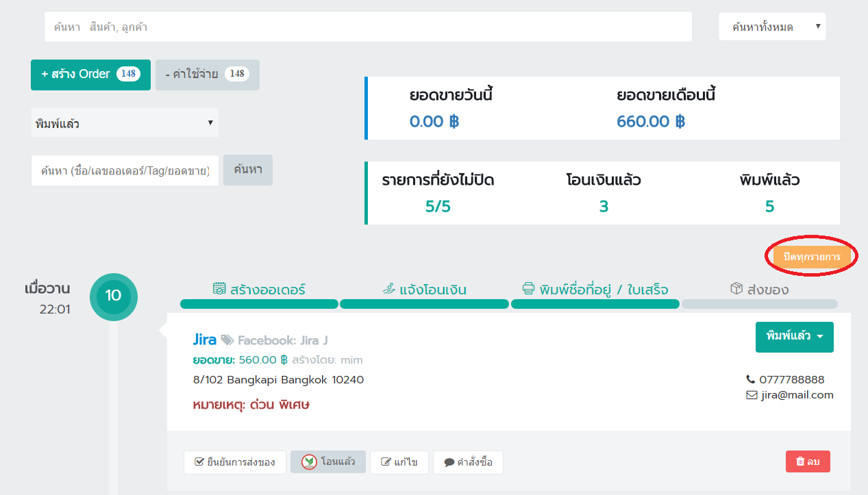Expand the พิมพ์แล้ว status filter dropdown
868x495 pixels.
(125, 123)
